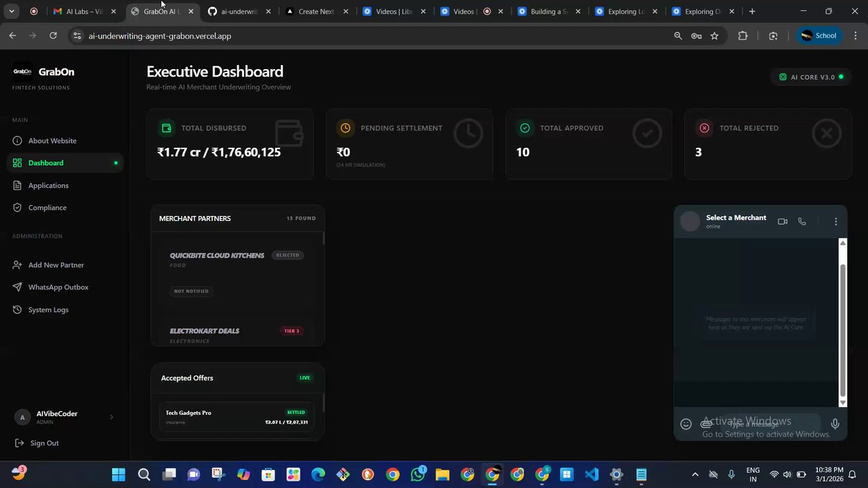
Task: Open the chat panel three-dot menu
Action: pyautogui.click(x=835, y=222)
